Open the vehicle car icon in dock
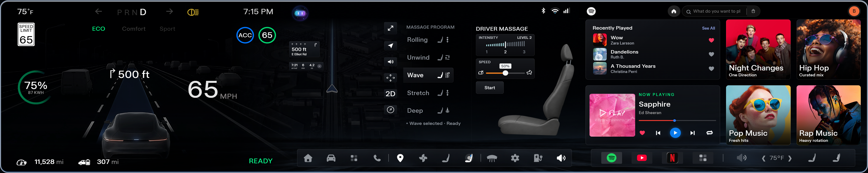The height and width of the screenshot is (173, 868). pos(331,158)
